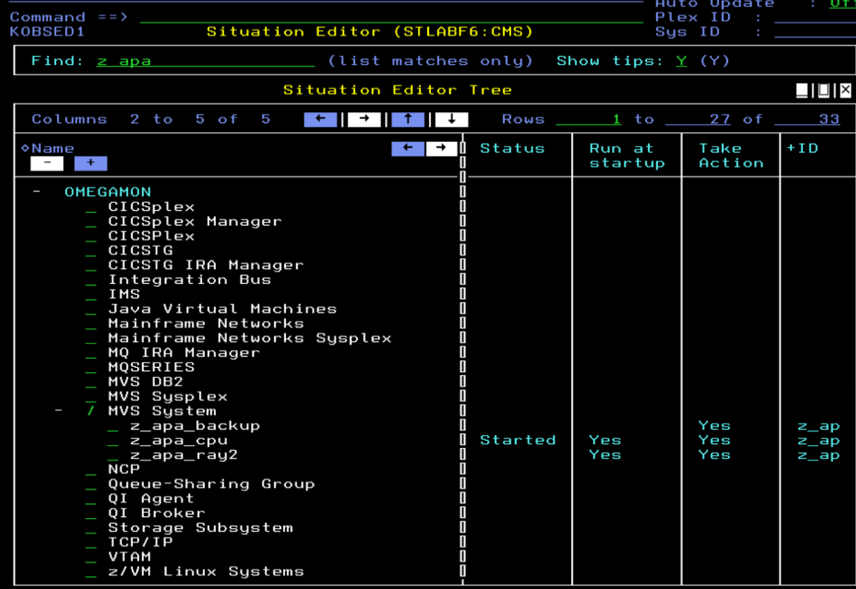The width and height of the screenshot is (856, 589).
Task: Click the Find field containing z_apa
Action: click(x=206, y=61)
